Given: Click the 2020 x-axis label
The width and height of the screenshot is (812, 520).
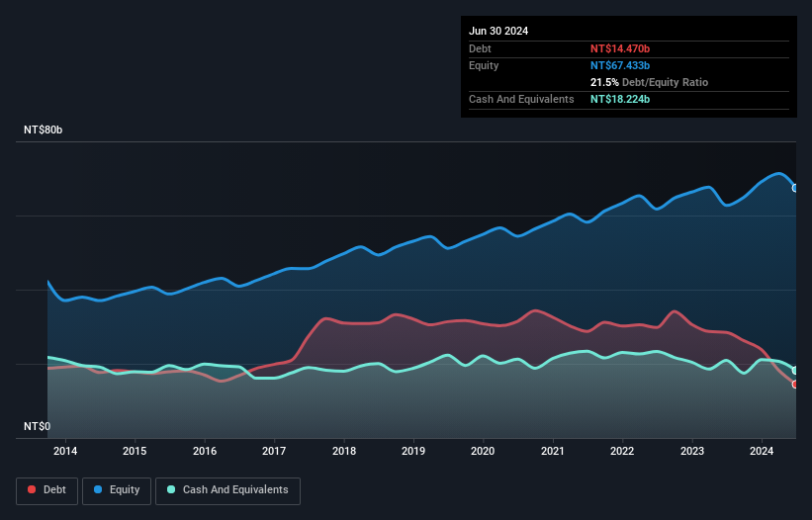Looking at the screenshot, I should 483,451.
